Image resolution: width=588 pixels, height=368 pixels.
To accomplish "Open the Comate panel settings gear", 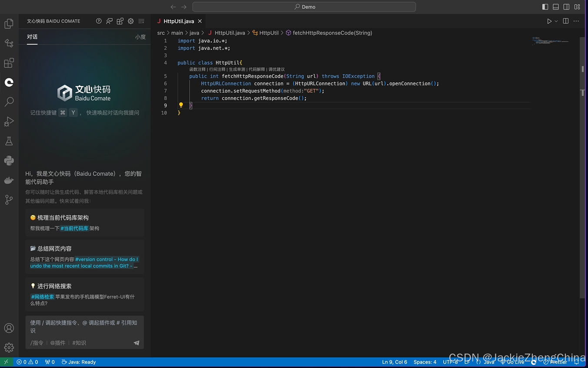I will 130,21.
